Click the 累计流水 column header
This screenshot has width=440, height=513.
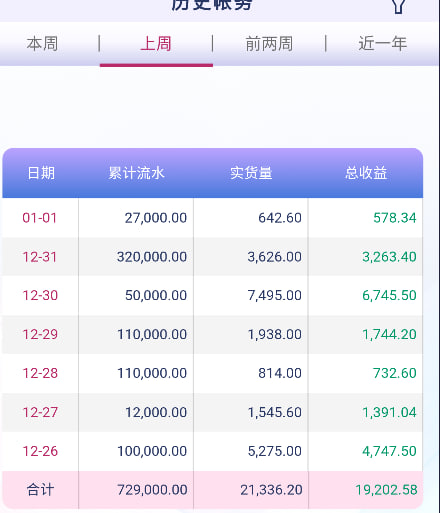(x=136, y=173)
